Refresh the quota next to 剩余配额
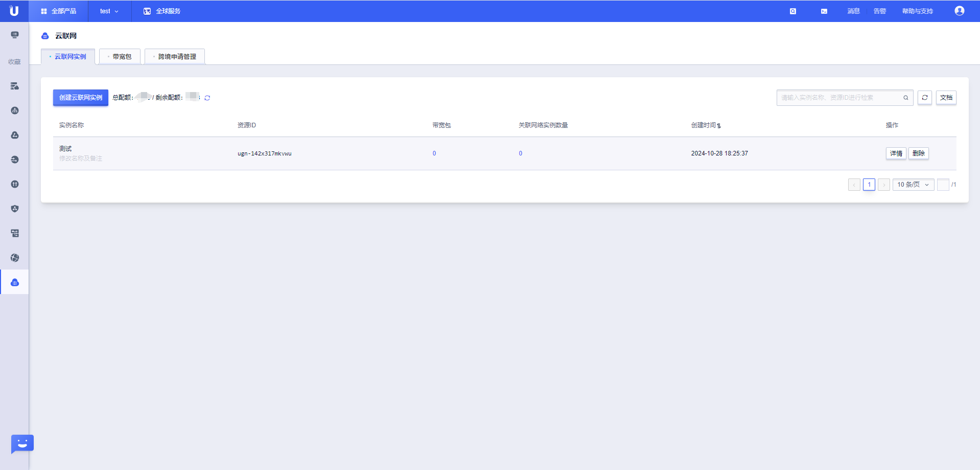The width and height of the screenshot is (980, 470). (207, 98)
